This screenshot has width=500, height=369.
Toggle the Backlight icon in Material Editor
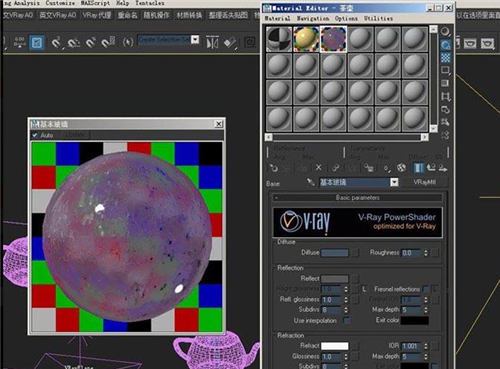445,45
